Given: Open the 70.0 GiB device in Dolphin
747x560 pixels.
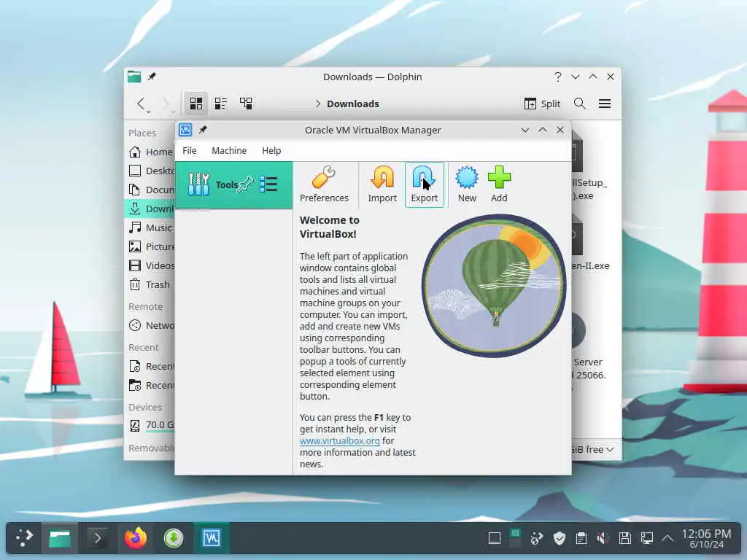Looking at the screenshot, I should click(x=150, y=425).
